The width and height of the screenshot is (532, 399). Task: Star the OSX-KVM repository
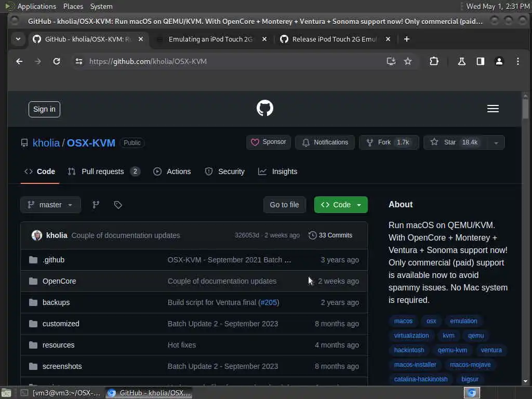pos(455,142)
